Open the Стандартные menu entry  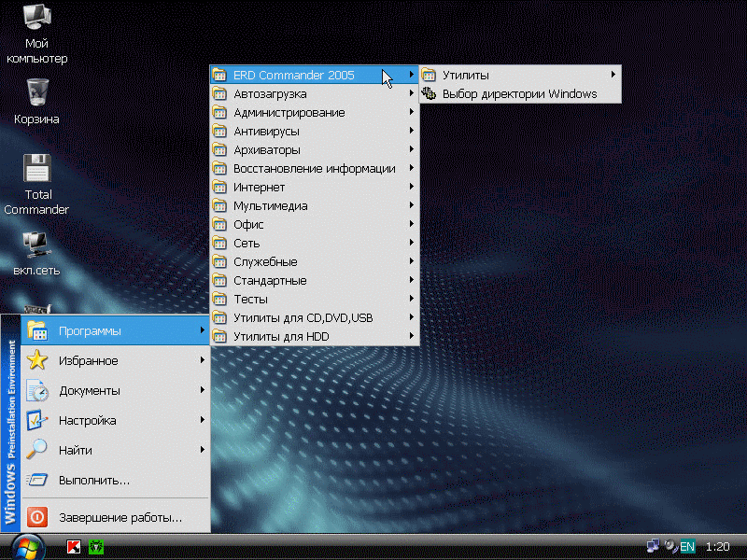coord(315,281)
